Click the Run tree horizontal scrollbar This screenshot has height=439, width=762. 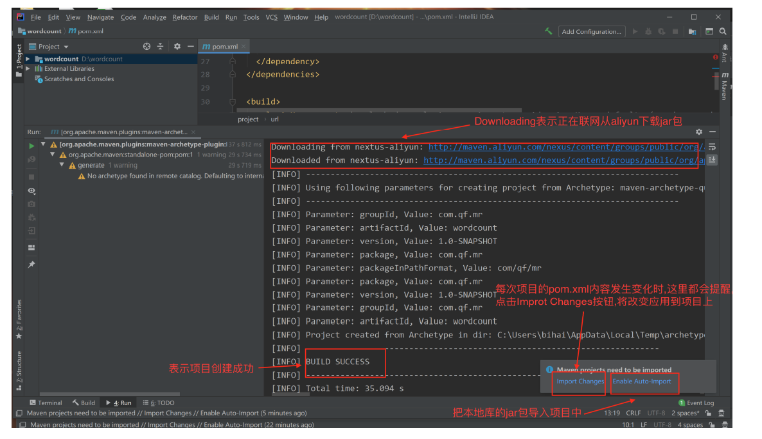110,394
